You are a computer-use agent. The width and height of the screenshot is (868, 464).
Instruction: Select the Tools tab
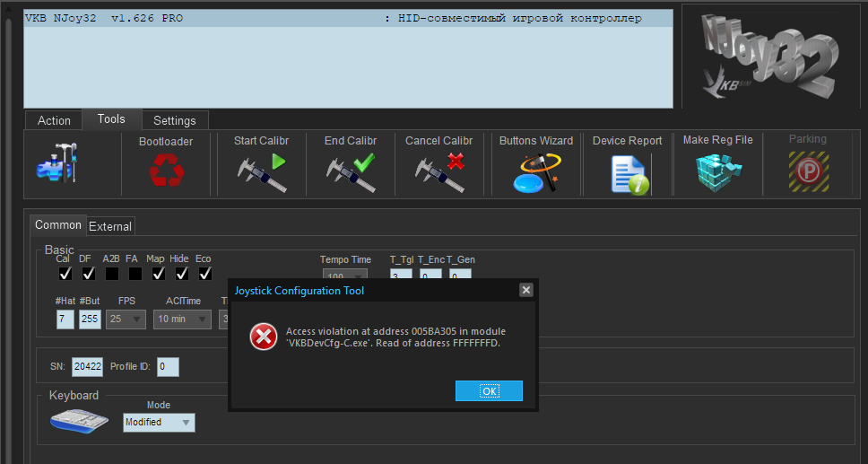click(111, 119)
